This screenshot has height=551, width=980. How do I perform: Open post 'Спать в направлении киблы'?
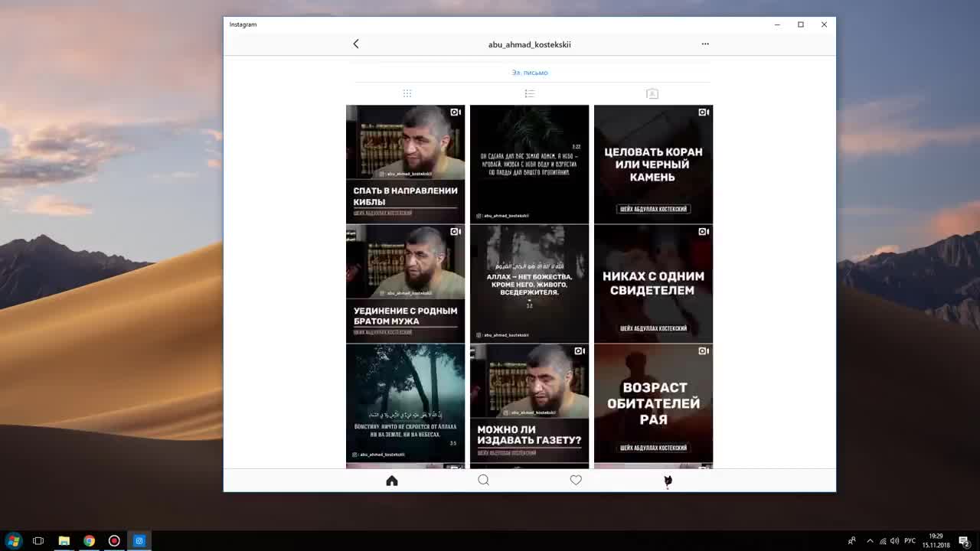coord(405,164)
